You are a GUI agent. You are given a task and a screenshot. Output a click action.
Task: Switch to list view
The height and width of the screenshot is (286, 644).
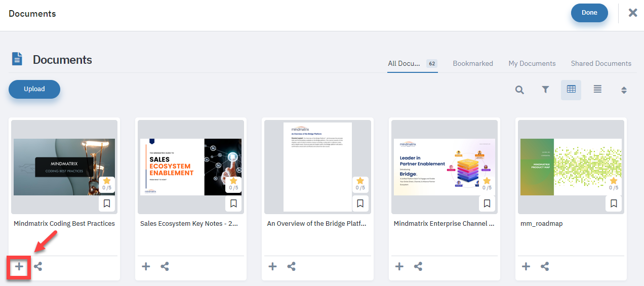tap(597, 90)
